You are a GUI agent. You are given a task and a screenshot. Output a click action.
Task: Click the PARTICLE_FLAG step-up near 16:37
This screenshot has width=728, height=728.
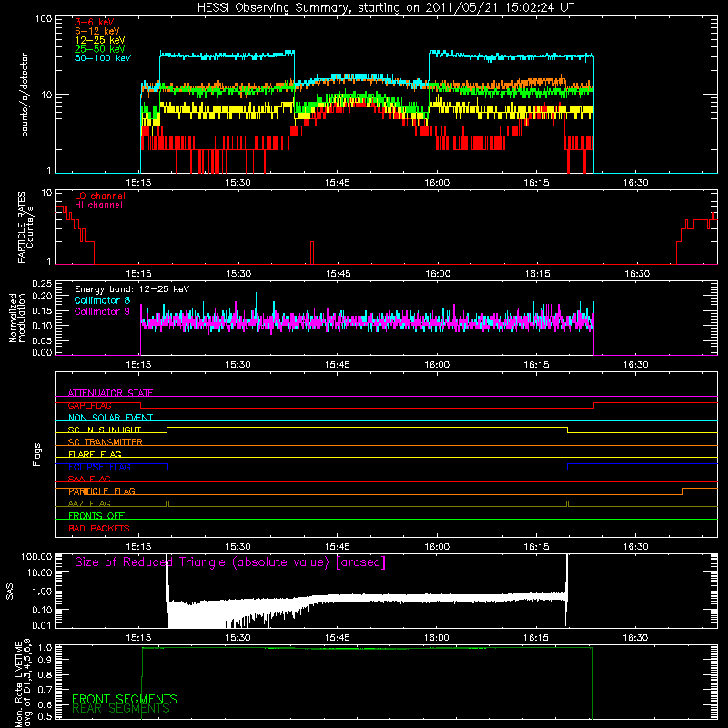(683, 491)
